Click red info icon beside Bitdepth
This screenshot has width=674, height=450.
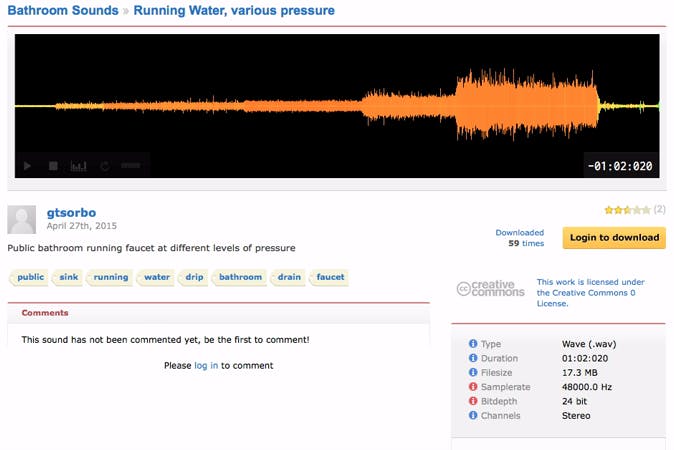tap(473, 401)
